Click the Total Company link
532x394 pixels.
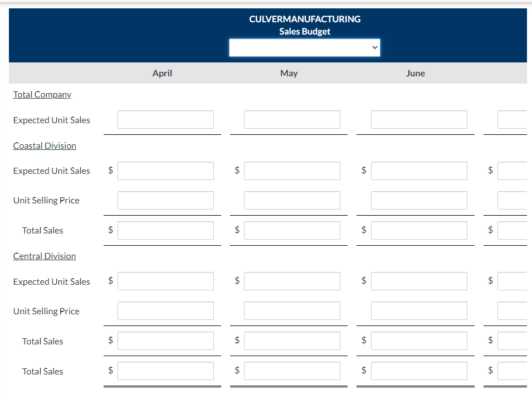pos(42,94)
